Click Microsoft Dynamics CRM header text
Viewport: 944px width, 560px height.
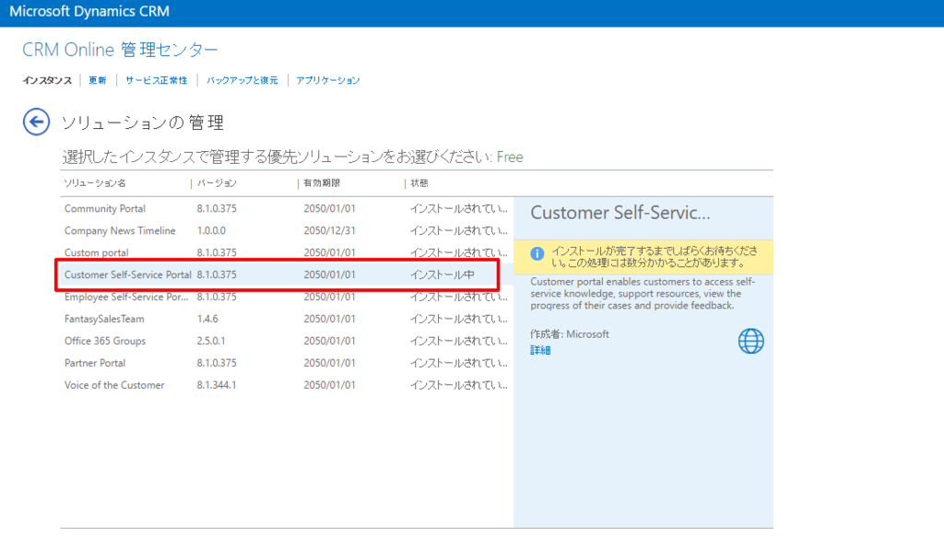tap(89, 11)
